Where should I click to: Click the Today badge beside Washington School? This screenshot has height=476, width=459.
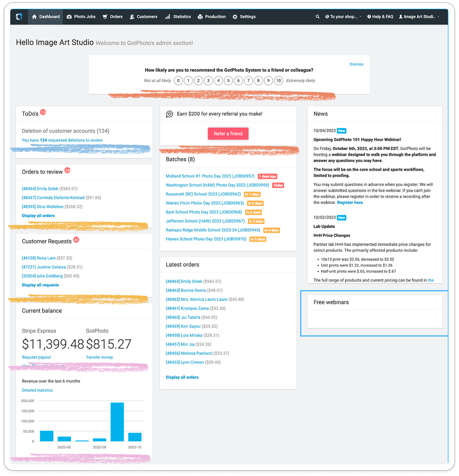(278, 185)
